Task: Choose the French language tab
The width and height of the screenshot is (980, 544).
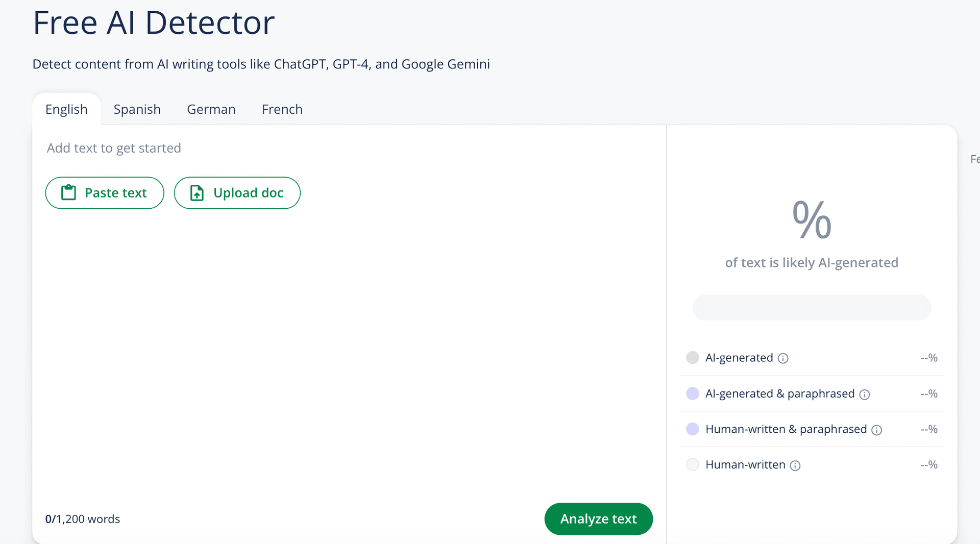Action: tap(282, 109)
